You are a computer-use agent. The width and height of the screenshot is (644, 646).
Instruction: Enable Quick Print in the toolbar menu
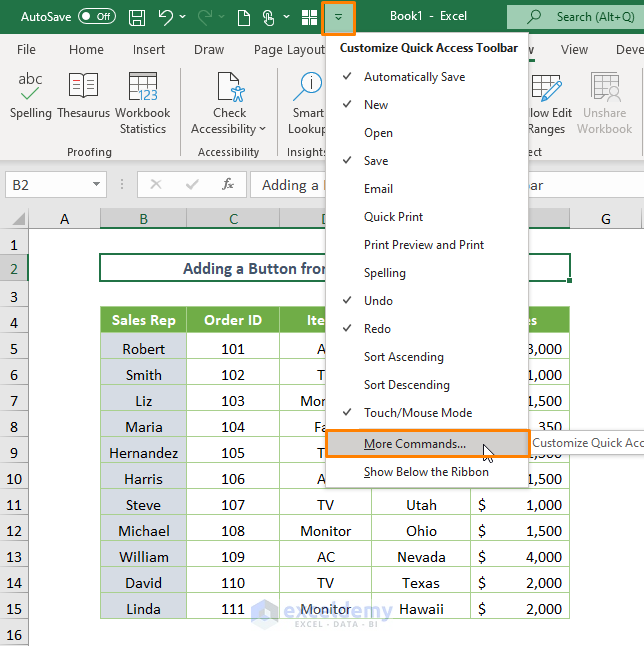click(393, 217)
